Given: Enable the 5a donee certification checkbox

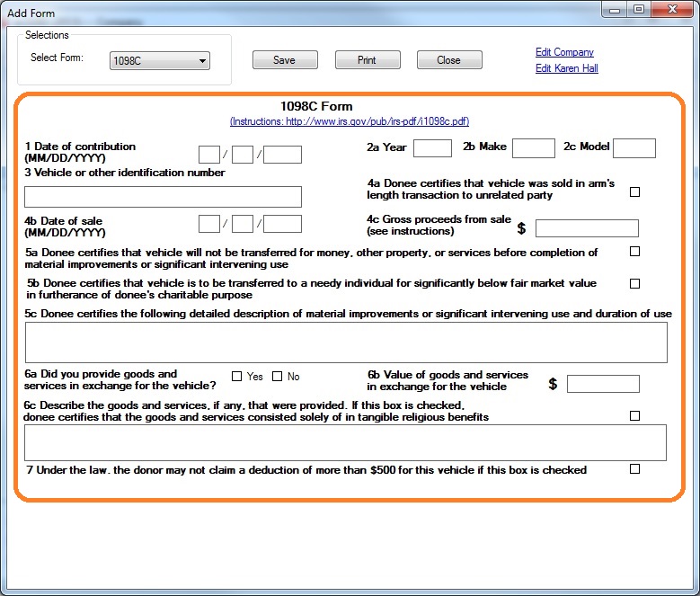Looking at the screenshot, I should (635, 252).
